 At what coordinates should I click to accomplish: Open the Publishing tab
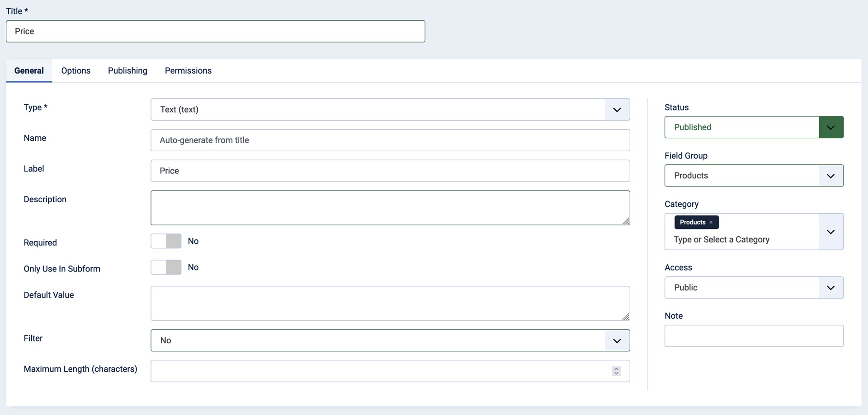point(127,70)
